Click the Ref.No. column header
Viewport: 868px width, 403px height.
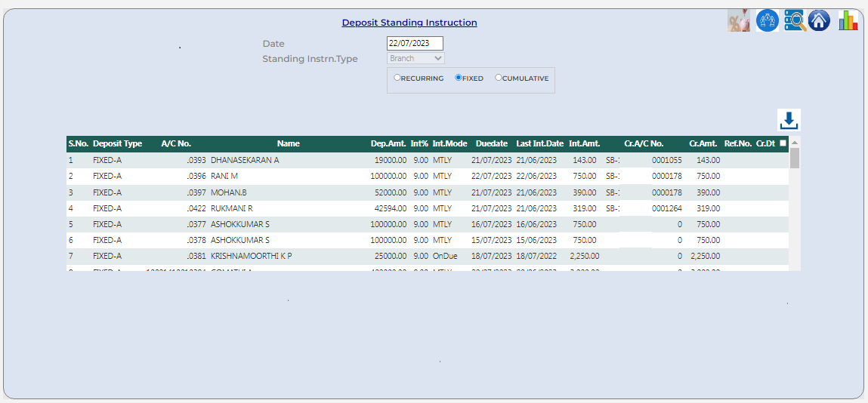(x=738, y=143)
